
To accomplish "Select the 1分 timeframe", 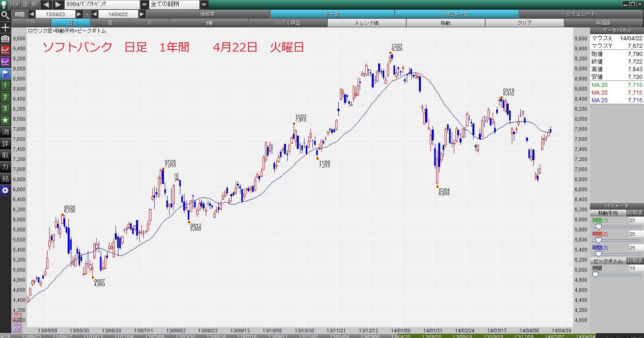I will (31, 23).
